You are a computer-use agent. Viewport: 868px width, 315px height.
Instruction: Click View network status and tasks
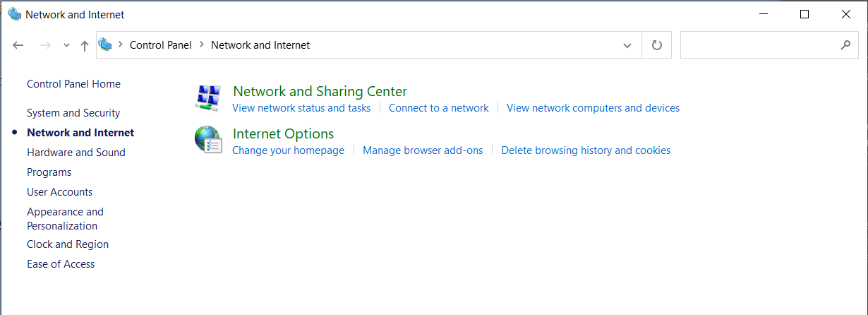point(301,108)
